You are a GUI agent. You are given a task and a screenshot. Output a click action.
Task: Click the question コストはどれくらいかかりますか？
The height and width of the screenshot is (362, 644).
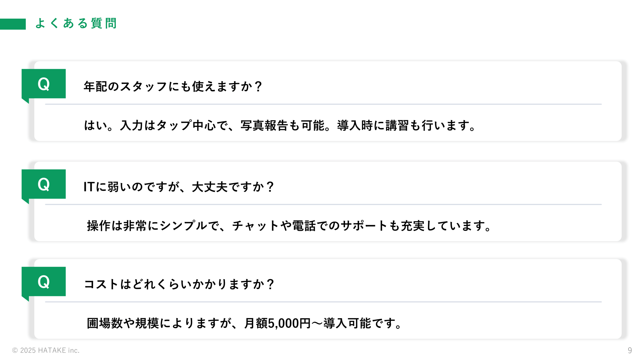[179, 284]
